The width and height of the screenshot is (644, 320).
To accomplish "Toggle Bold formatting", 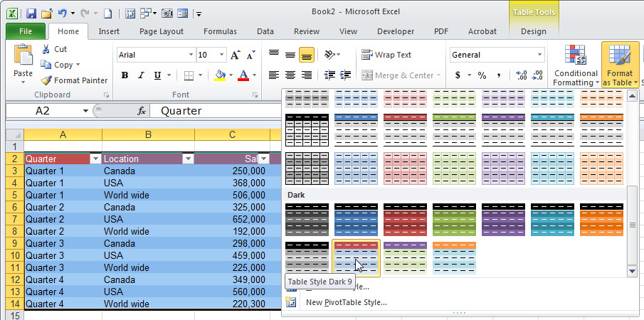I will tap(125, 75).
